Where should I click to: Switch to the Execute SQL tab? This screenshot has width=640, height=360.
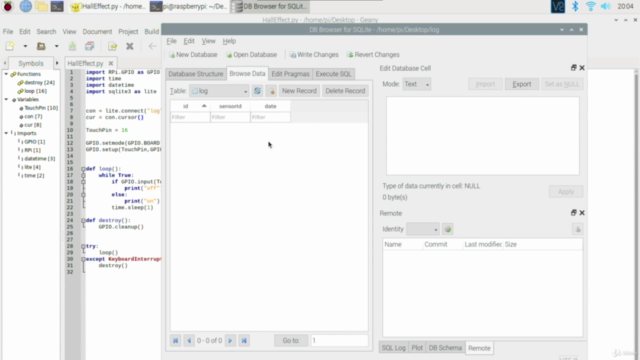(x=333, y=74)
